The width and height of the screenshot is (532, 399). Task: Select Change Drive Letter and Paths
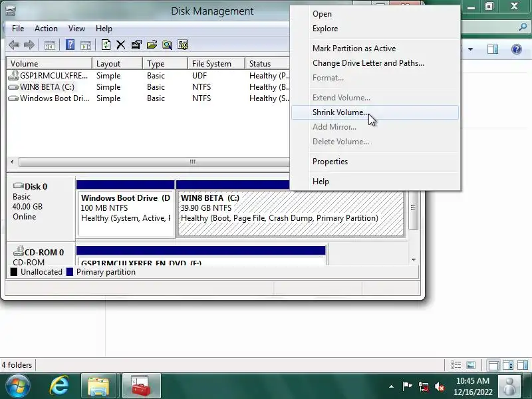(375, 63)
